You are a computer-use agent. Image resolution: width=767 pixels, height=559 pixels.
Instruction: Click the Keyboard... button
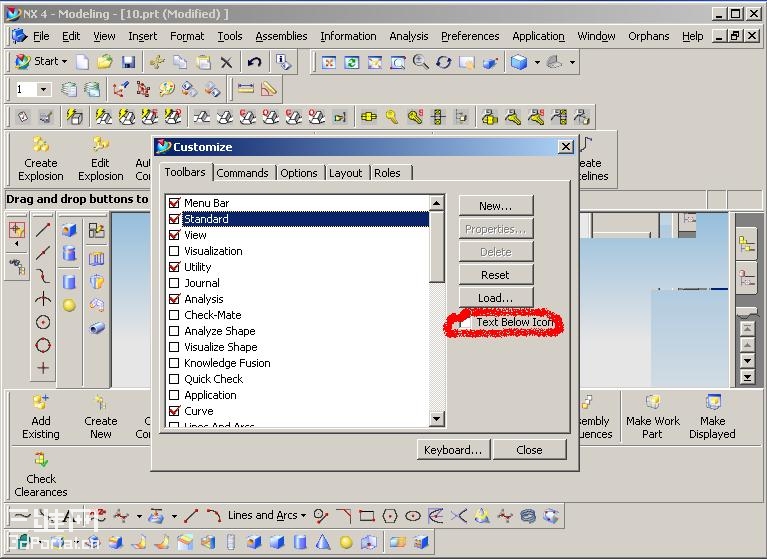(453, 449)
